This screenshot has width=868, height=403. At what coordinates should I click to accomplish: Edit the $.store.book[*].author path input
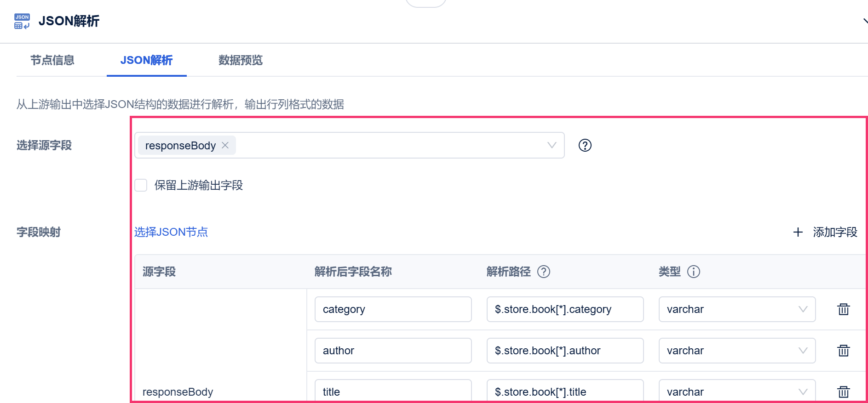(x=564, y=351)
